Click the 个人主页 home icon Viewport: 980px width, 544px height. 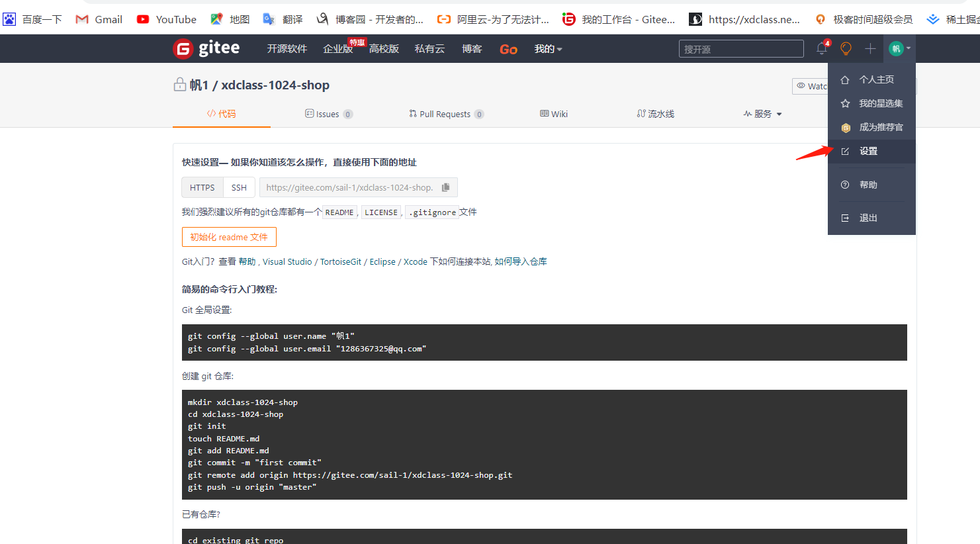coord(845,79)
